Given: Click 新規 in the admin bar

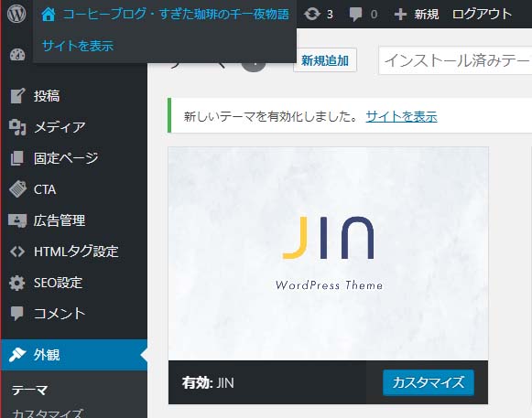Looking at the screenshot, I should click(426, 15).
